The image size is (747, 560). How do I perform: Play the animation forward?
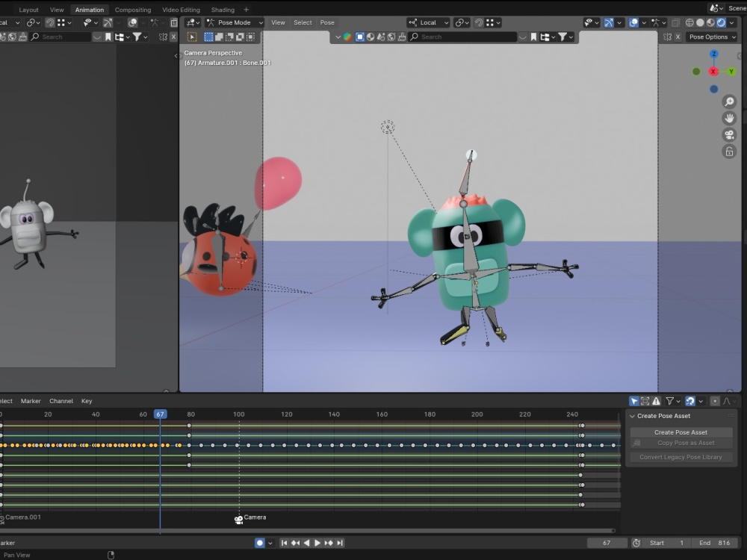point(317,543)
